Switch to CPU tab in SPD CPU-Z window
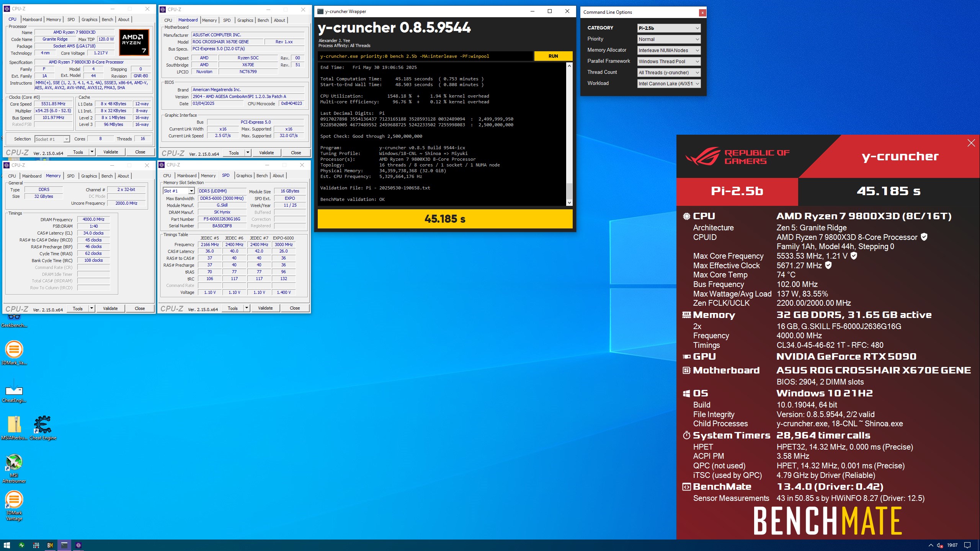Image resolution: width=980 pixels, height=551 pixels. pos(167,176)
